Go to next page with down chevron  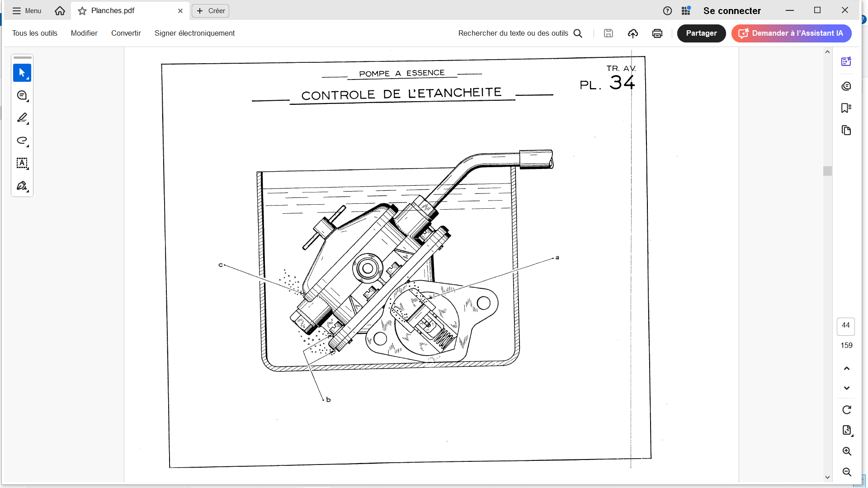click(x=846, y=388)
